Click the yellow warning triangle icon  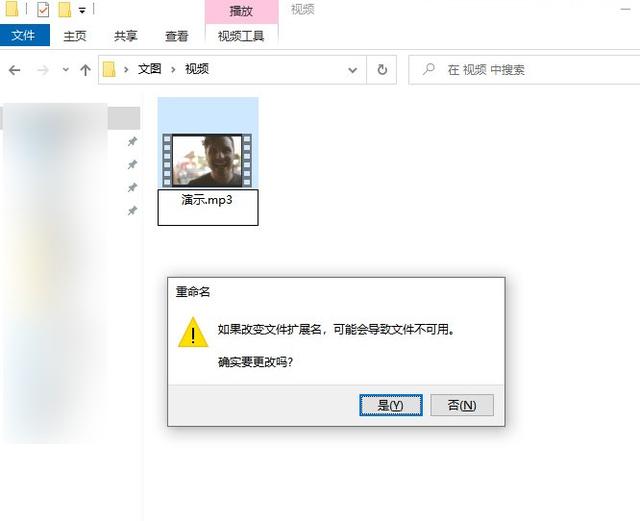click(193, 332)
